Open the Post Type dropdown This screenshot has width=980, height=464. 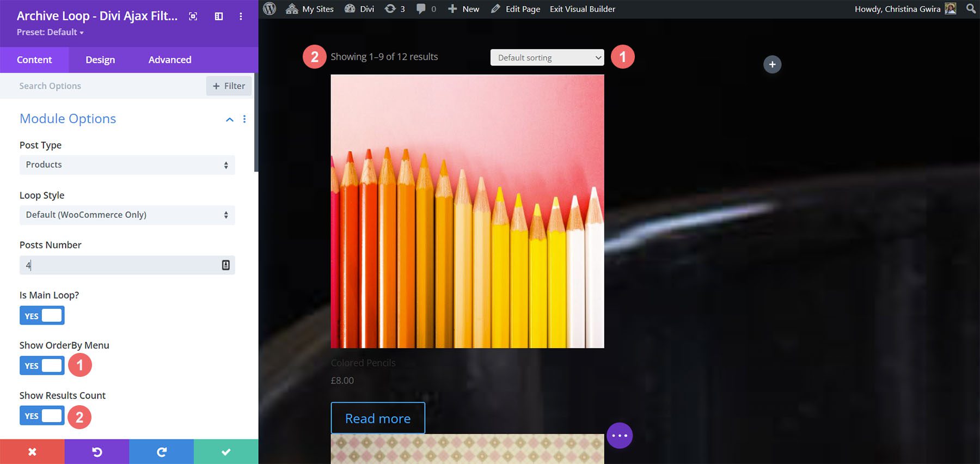(x=127, y=165)
